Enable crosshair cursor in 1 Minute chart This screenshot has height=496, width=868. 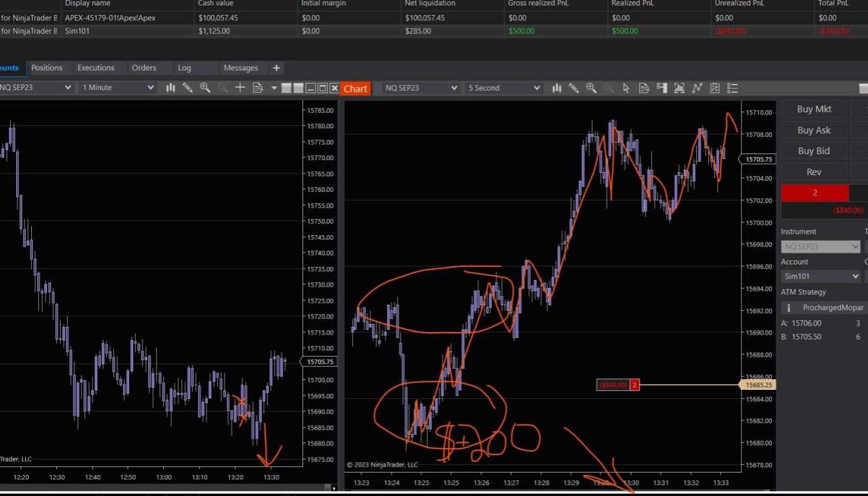click(x=240, y=88)
